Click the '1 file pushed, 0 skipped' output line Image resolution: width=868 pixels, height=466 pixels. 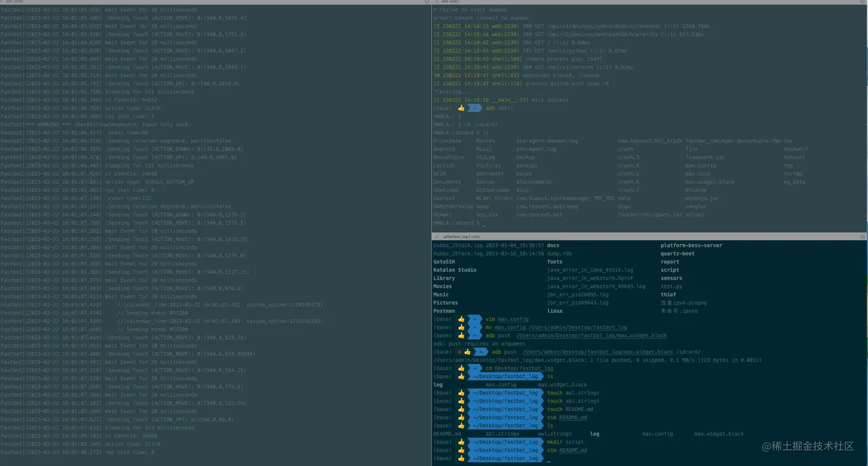[598, 360]
